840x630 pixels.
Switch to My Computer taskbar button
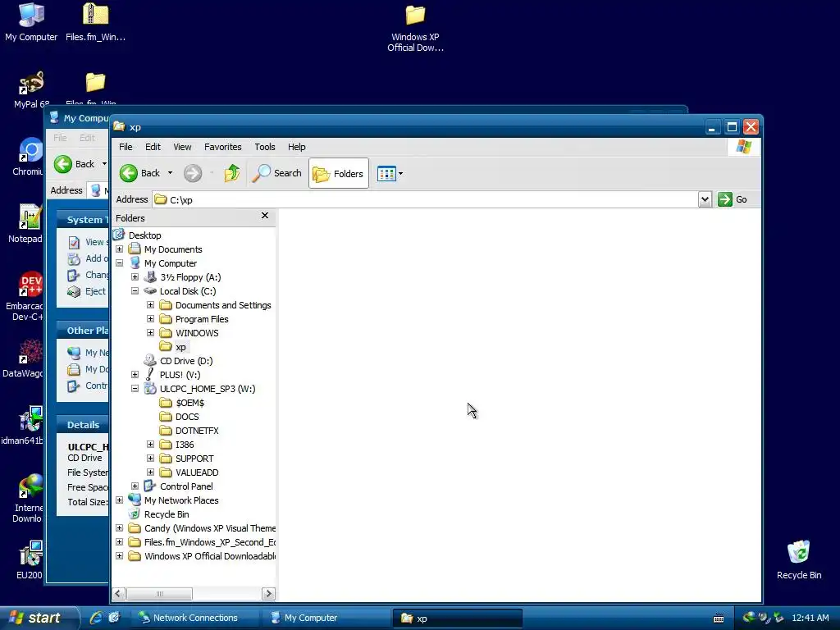(326, 618)
